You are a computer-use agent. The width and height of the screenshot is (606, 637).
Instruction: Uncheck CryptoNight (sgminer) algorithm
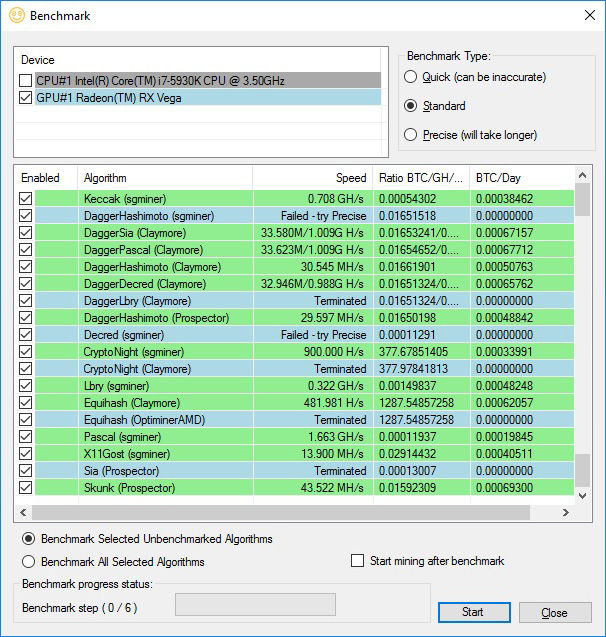[x=26, y=351]
